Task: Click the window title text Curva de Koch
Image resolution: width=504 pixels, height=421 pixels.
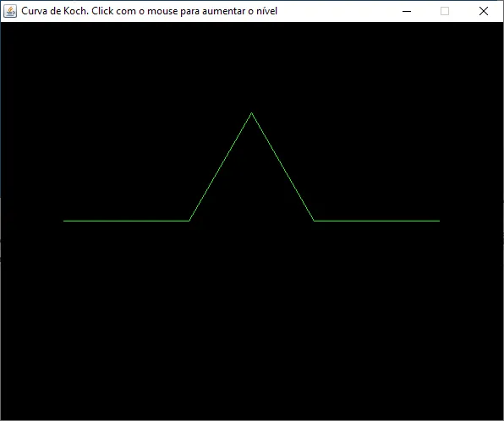Action: click(55, 11)
